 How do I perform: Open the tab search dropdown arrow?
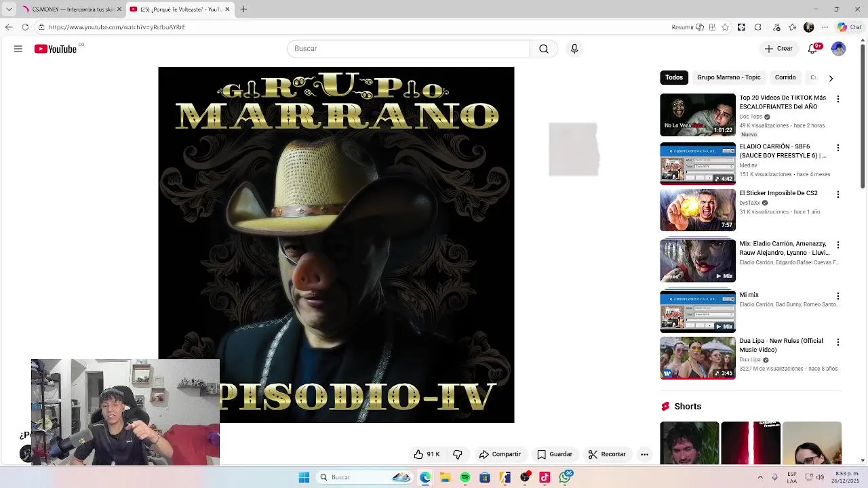coord(8,9)
